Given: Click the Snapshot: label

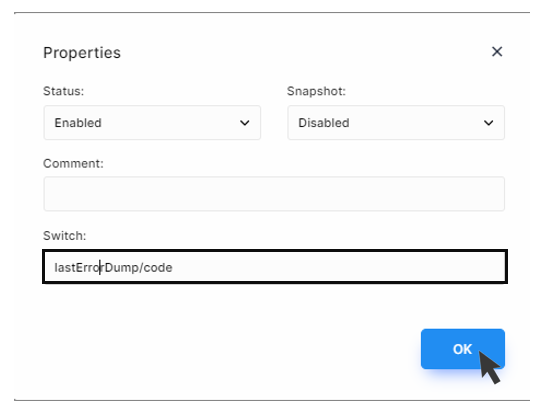Looking at the screenshot, I should click(x=316, y=91).
